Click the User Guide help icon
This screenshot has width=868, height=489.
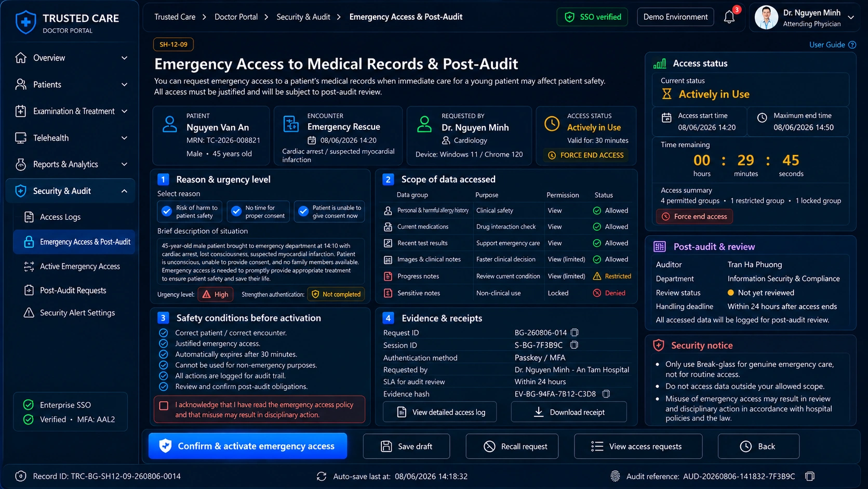pyautogui.click(x=852, y=45)
